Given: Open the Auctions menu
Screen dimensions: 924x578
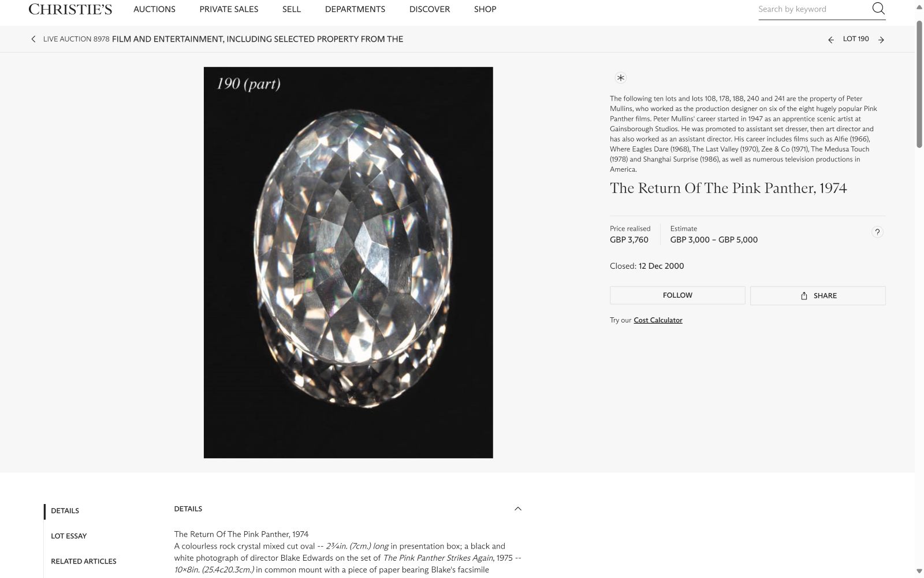Looking at the screenshot, I should [154, 9].
